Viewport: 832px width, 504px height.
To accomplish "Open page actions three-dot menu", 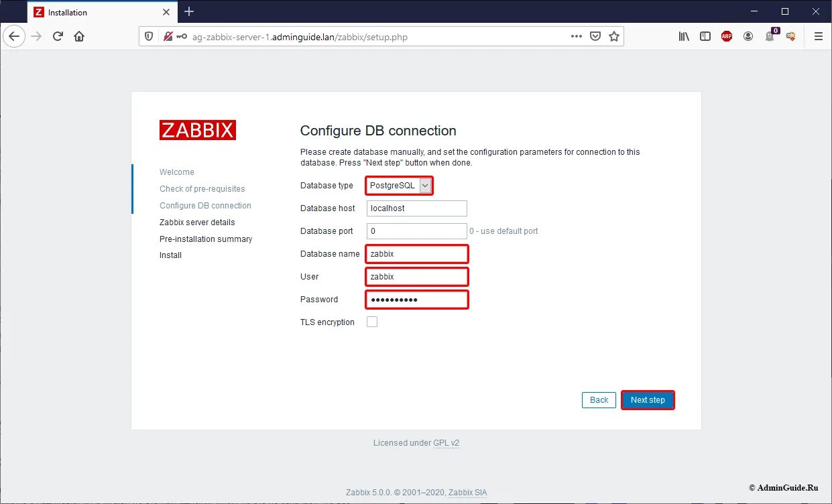I will tap(576, 37).
